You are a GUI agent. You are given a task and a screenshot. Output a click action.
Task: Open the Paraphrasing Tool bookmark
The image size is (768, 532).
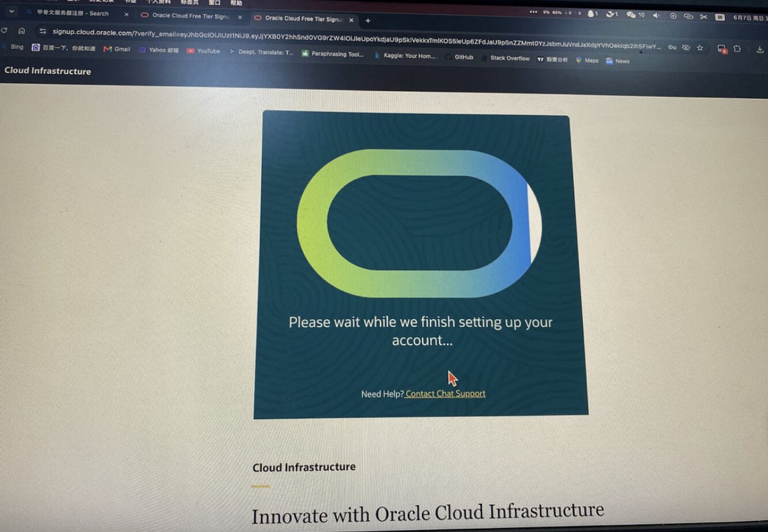[x=333, y=54]
